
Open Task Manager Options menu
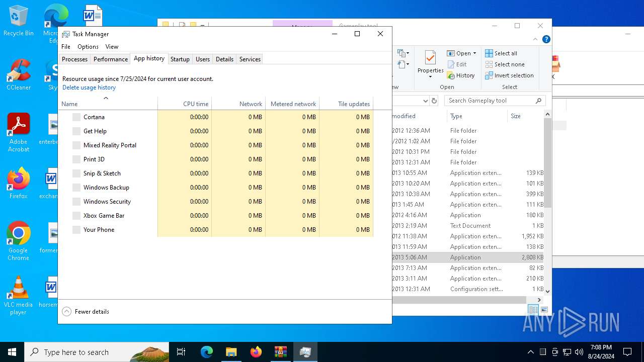coord(88,47)
